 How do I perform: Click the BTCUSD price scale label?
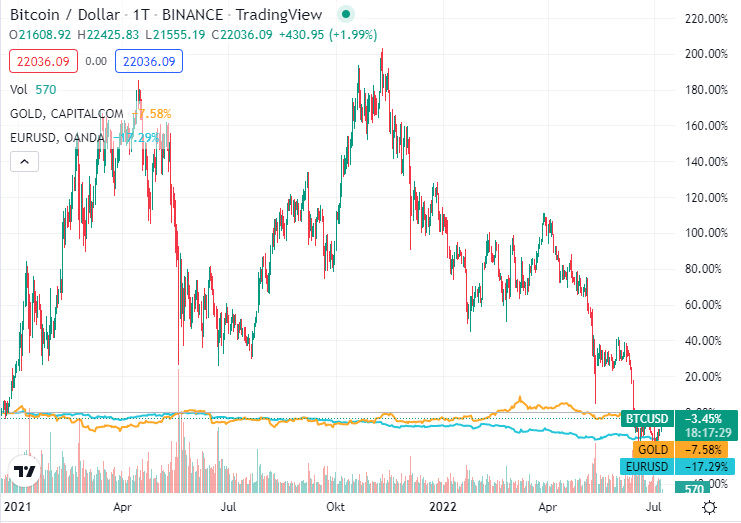[x=647, y=419]
